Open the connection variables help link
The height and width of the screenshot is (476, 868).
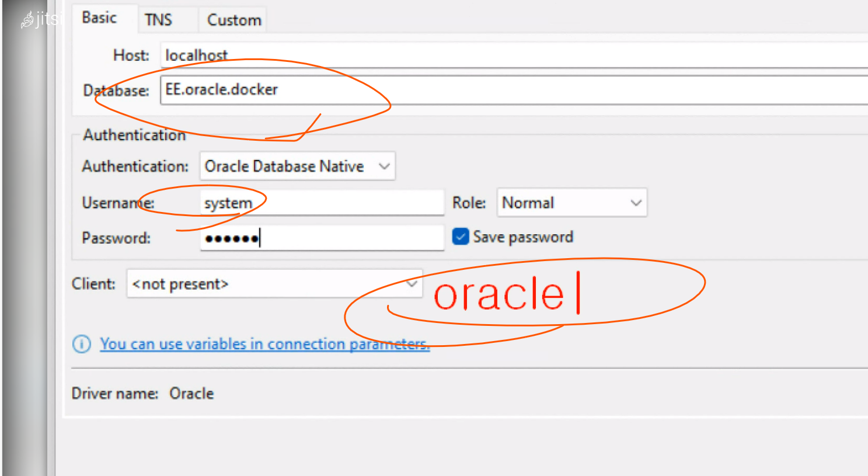[x=265, y=344]
